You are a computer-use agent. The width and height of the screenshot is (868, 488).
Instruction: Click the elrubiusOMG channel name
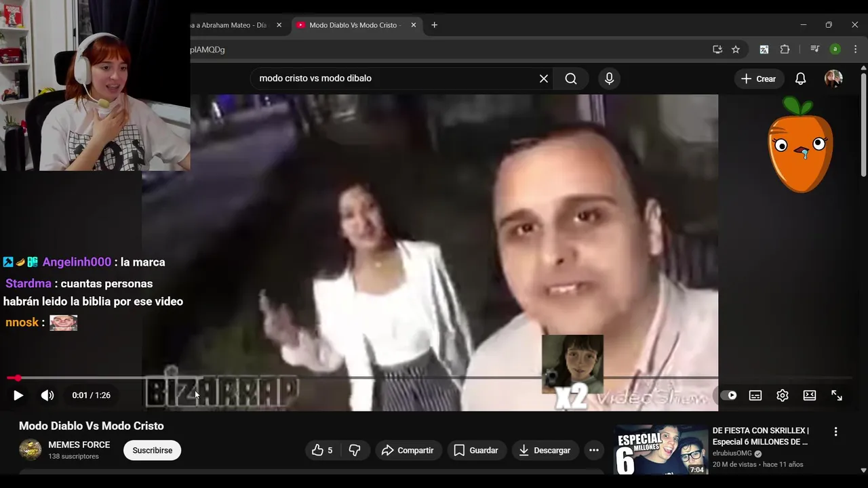point(732,453)
